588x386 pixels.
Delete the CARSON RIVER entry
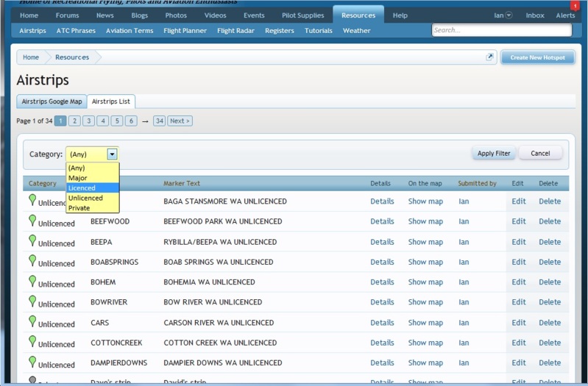pyautogui.click(x=550, y=322)
